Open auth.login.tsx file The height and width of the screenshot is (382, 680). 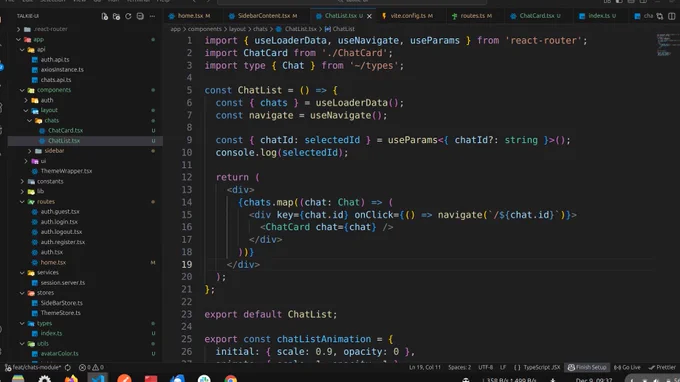(x=59, y=222)
